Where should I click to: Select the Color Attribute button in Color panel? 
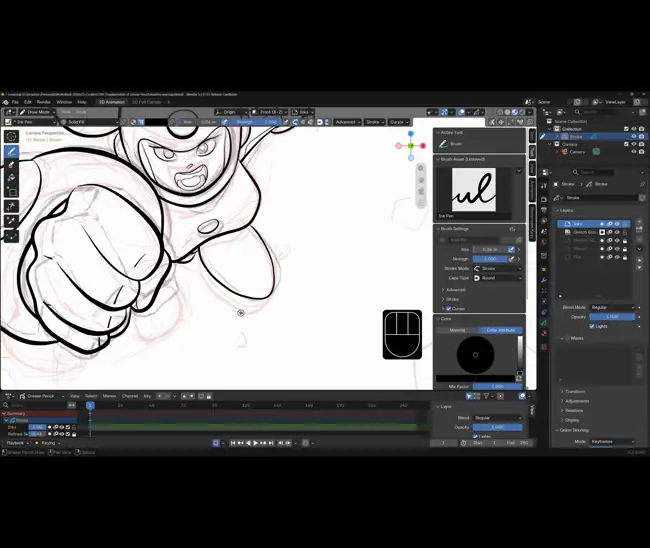pyautogui.click(x=500, y=330)
